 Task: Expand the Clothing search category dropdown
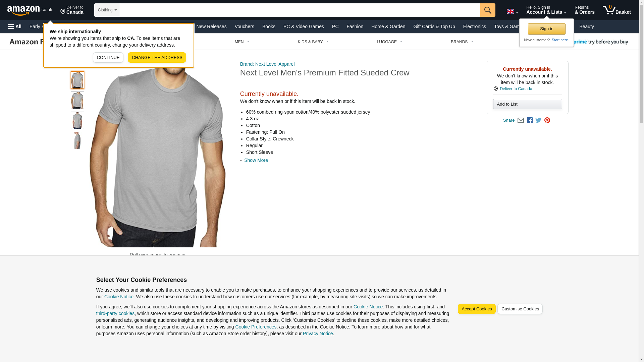107,10
